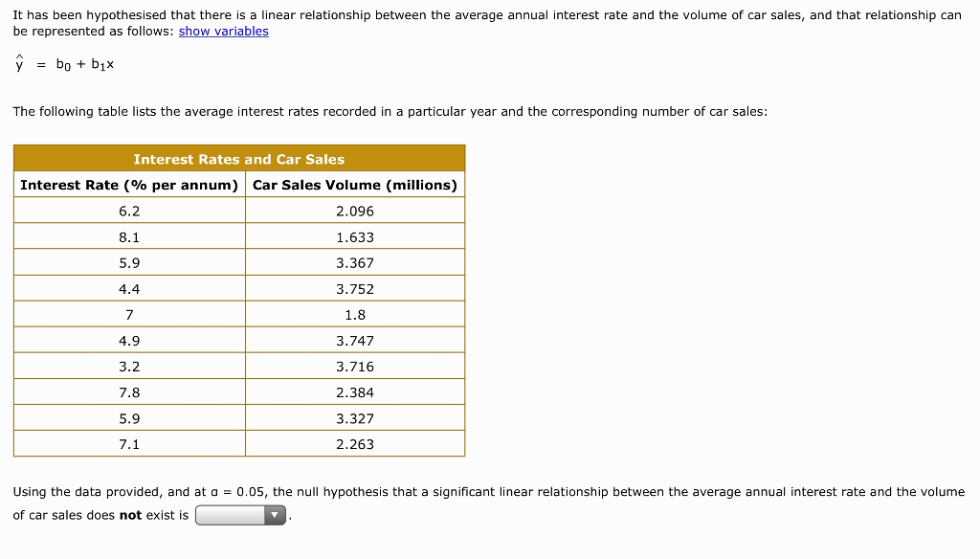Select the interest rate cell 7.1
This screenshot has height=559, width=980.
tap(129, 444)
